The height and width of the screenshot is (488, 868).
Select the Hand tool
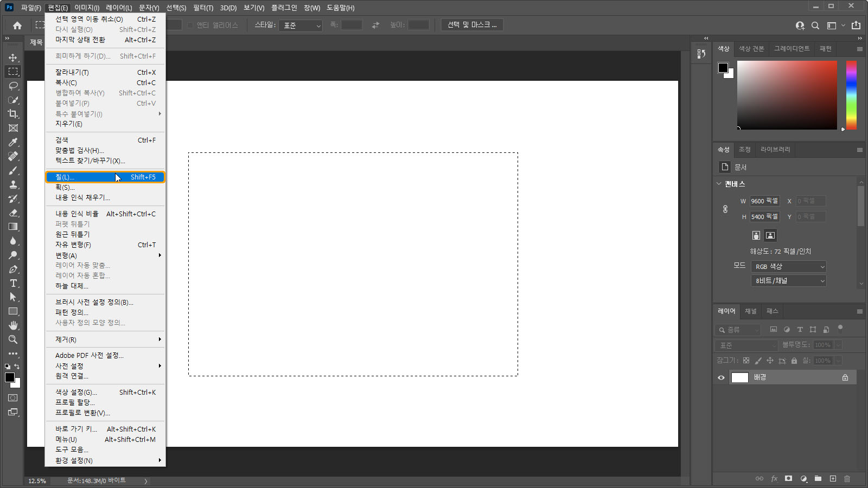pos(13,325)
